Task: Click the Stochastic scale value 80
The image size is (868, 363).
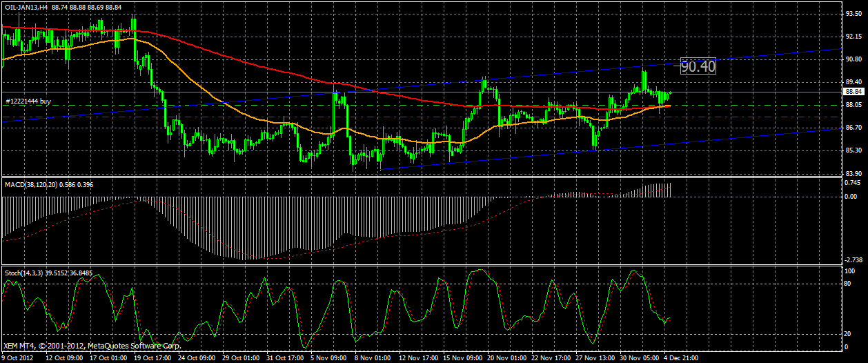Action: click(849, 283)
